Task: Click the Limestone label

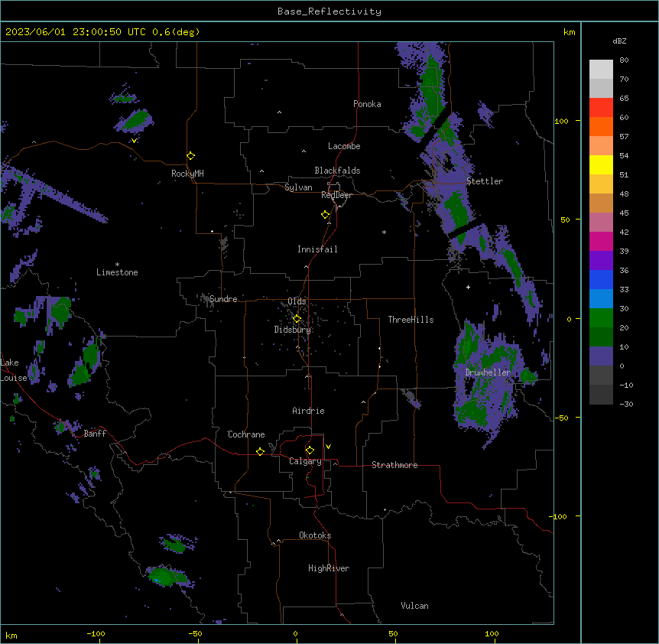Action: pos(117,272)
